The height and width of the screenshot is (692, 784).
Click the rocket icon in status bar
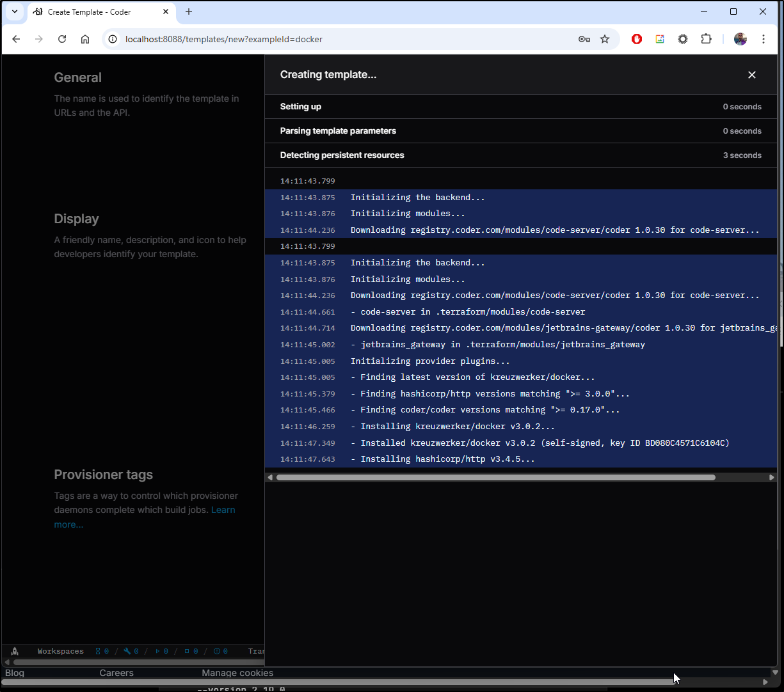[x=15, y=651]
